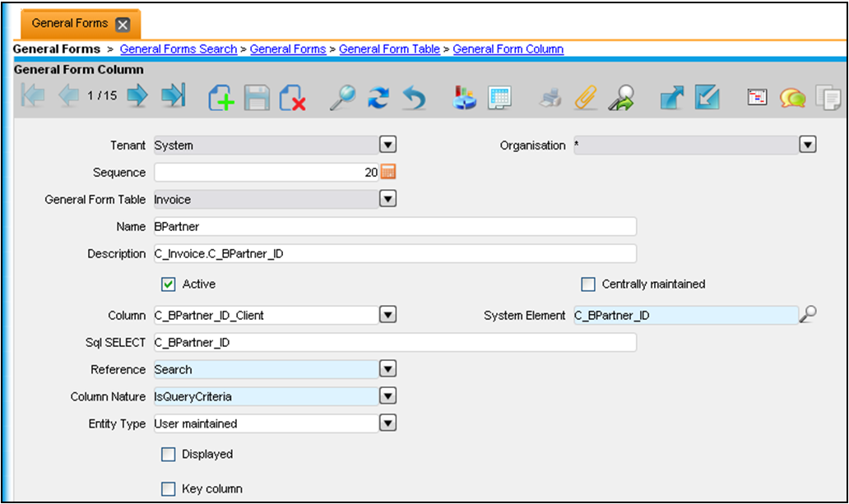The height and width of the screenshot is (504, 849).
Task: Open the find records magnifier
Action: point(341,98)
